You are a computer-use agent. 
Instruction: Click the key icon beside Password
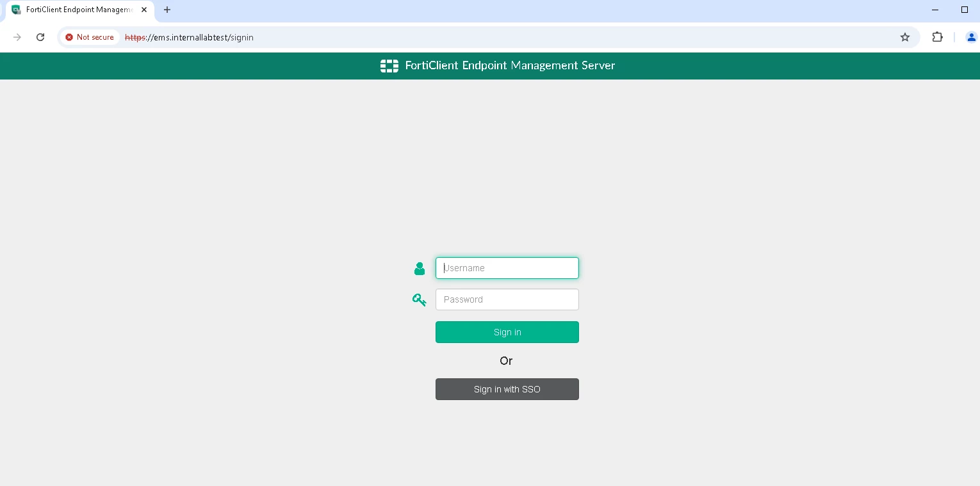click(420, 299)
